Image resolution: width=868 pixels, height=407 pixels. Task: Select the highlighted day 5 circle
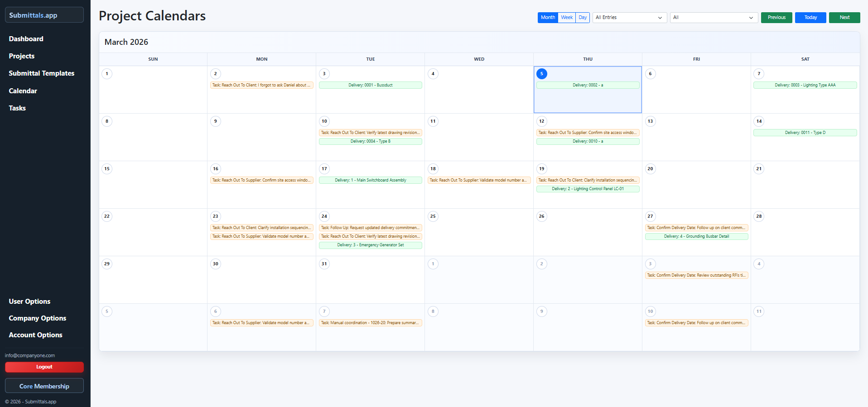541,74
